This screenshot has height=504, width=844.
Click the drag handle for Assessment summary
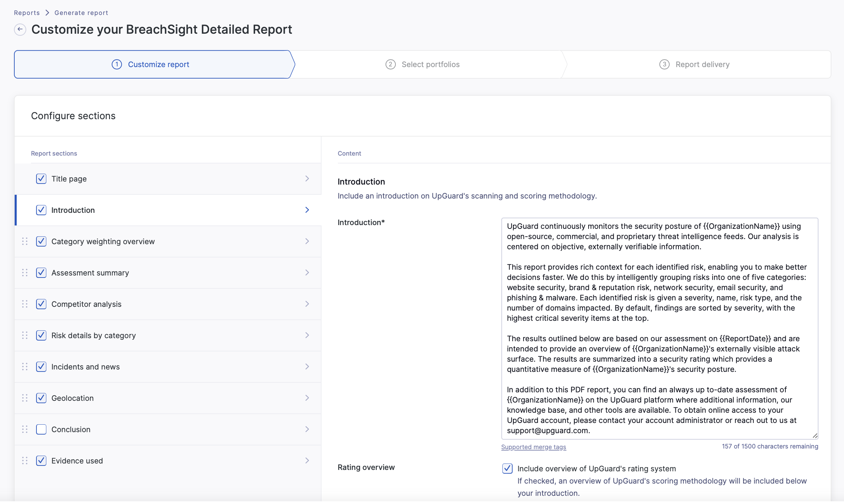point(25,273)
